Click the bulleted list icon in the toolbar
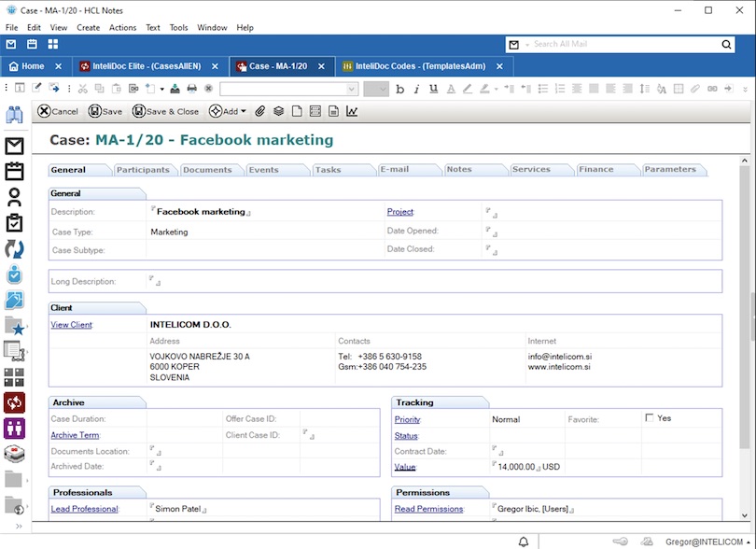Screen dimensions: 756x549 coord(543,89)
